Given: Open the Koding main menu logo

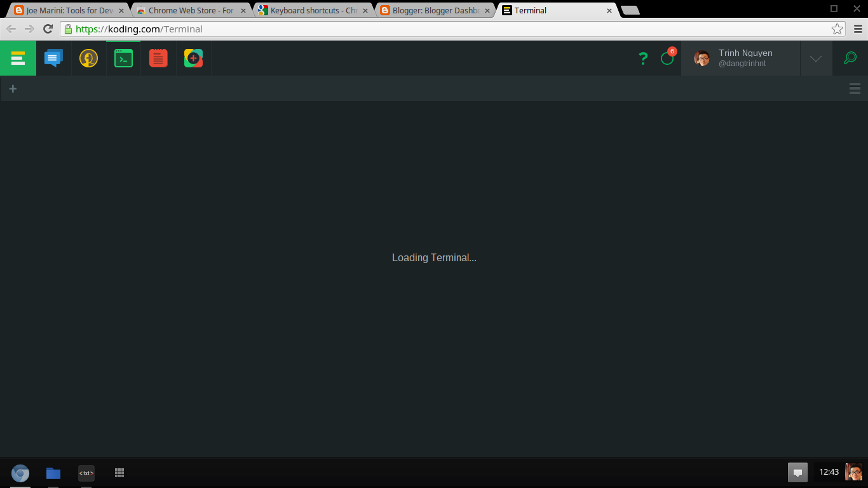Looking at the screenshot, I should pos(18,58).
